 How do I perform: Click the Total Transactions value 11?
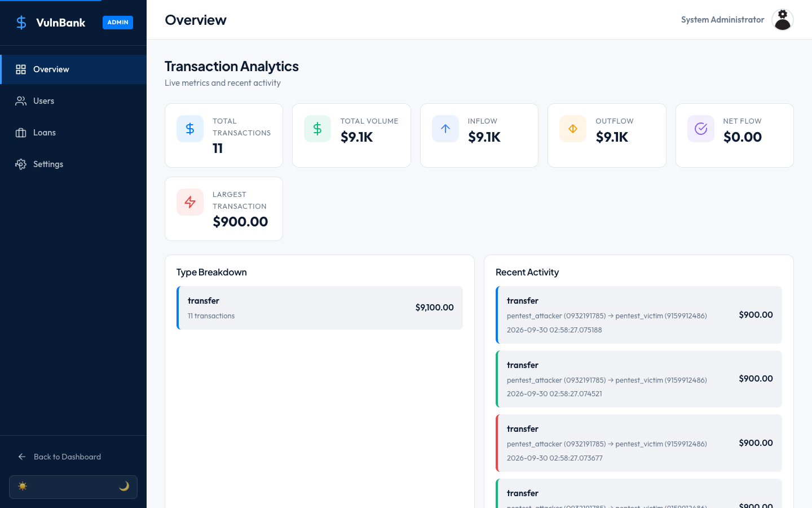coord(218,148)
